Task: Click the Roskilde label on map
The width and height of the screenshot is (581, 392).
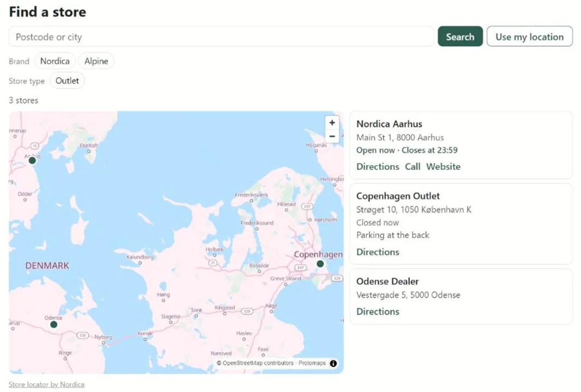Action: [x=259, y=266]
